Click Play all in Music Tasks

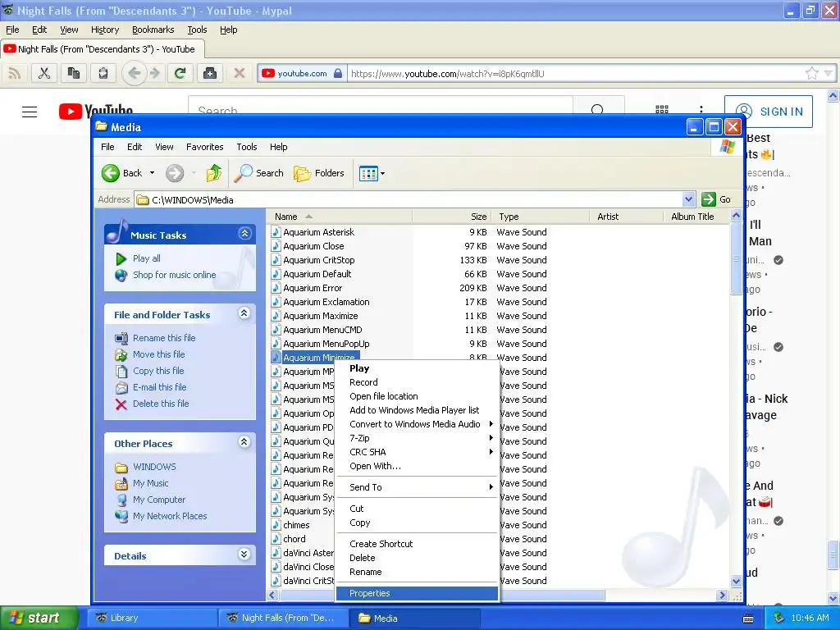pos(146,258)
